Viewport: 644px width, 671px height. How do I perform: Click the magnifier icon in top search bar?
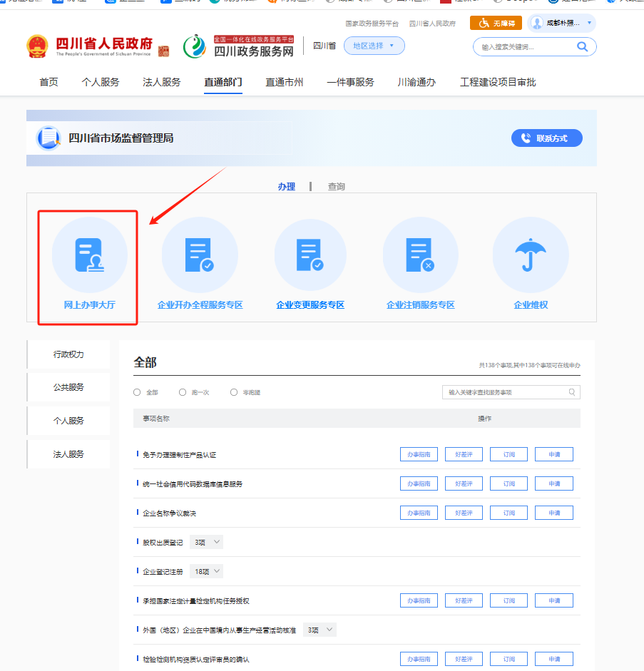(x=583, y=47)
